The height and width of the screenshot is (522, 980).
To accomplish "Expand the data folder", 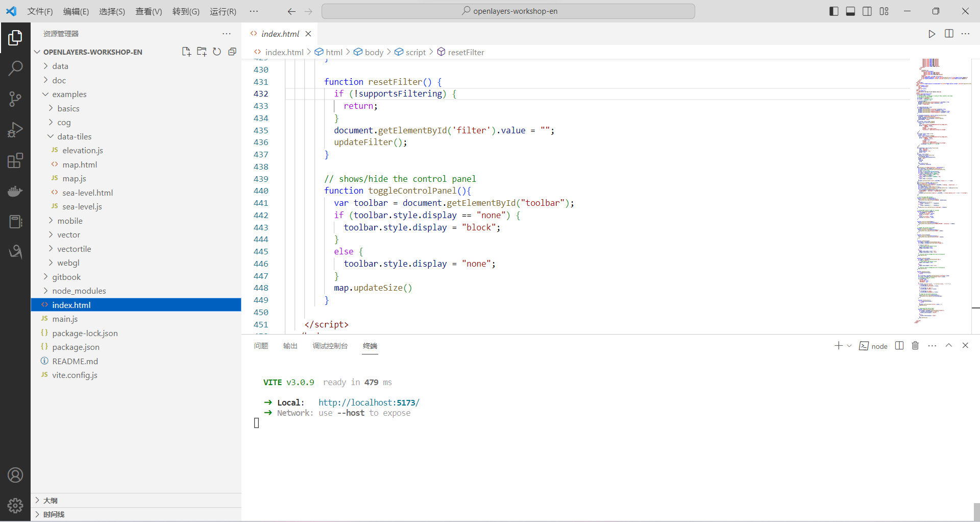I will (136, 66).
